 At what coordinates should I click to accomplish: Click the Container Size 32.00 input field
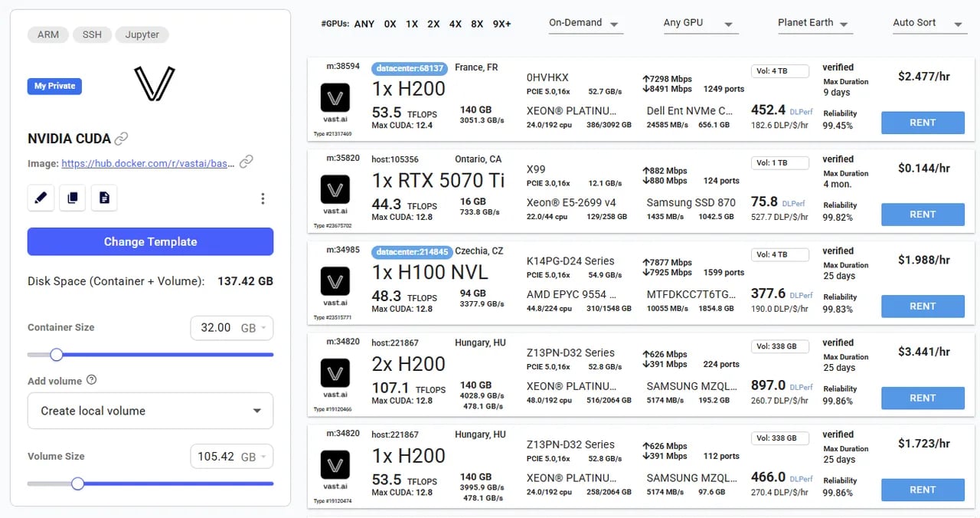(216, 328)
